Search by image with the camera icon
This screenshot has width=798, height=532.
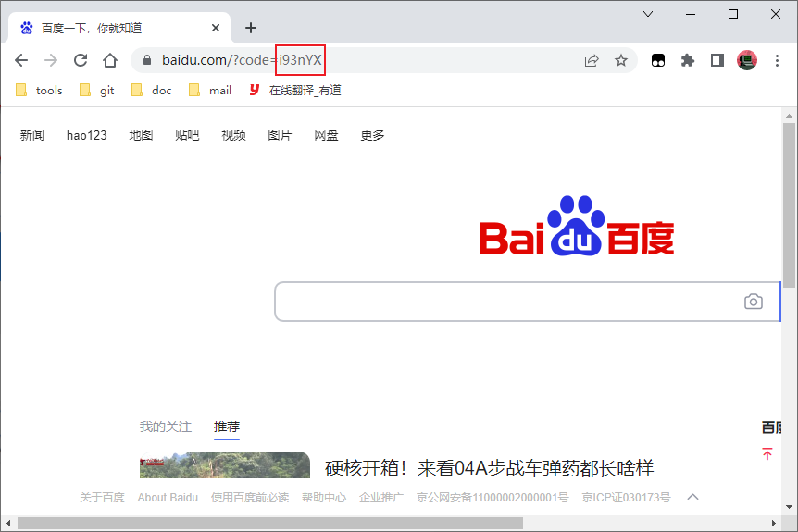click(x=754, y=302)
